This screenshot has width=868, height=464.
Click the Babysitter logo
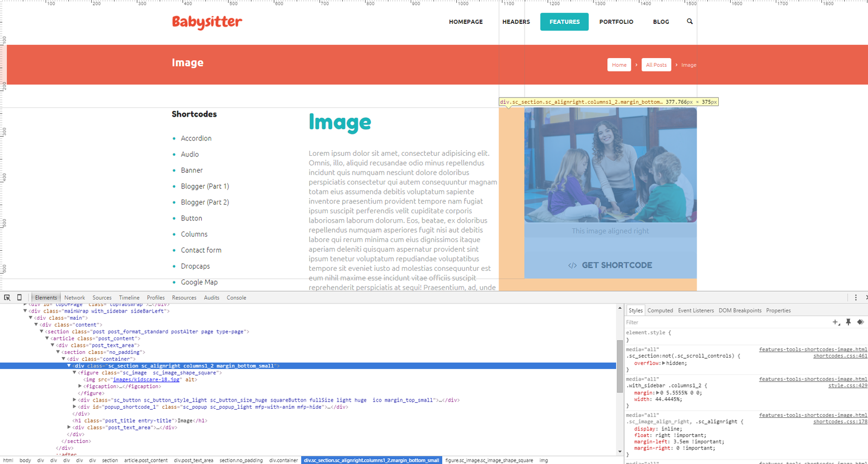207,22
